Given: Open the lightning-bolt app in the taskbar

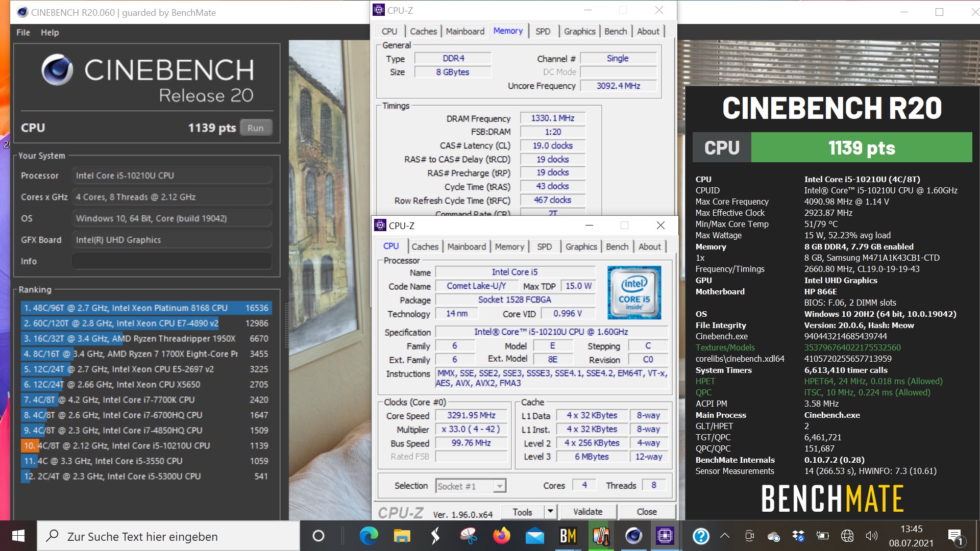Looking at the screenshot, I should click(x=435, y=536).
